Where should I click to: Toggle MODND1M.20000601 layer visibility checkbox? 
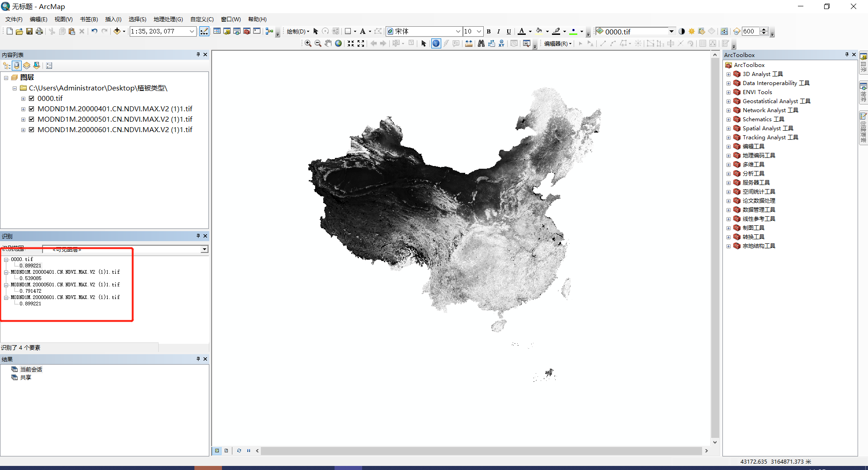click(32, 129)
